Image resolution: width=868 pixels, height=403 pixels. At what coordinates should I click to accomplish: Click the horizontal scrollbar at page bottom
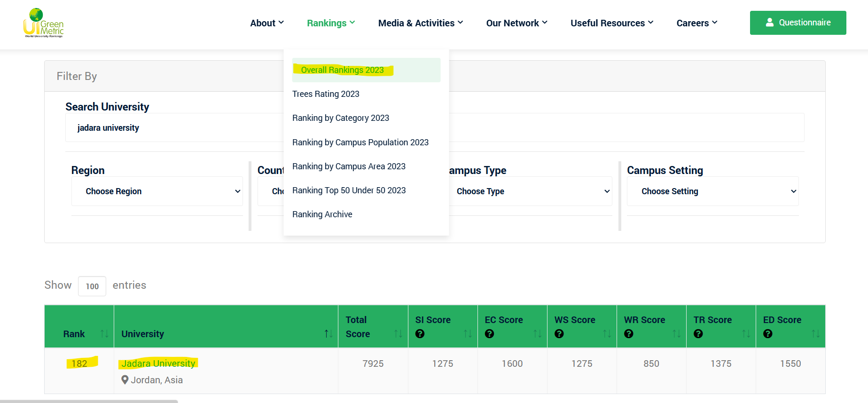coord(89,401)
